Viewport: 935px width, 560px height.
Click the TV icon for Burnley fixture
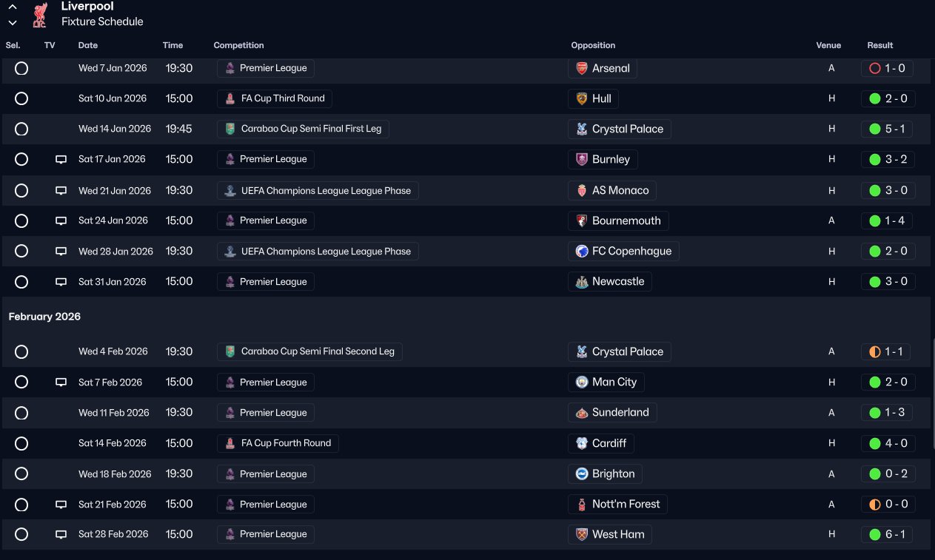coord(61,160)
